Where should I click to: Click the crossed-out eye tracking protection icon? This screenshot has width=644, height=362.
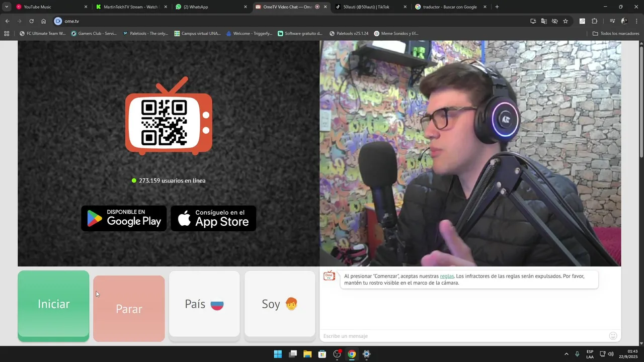(x=554, y=21)
